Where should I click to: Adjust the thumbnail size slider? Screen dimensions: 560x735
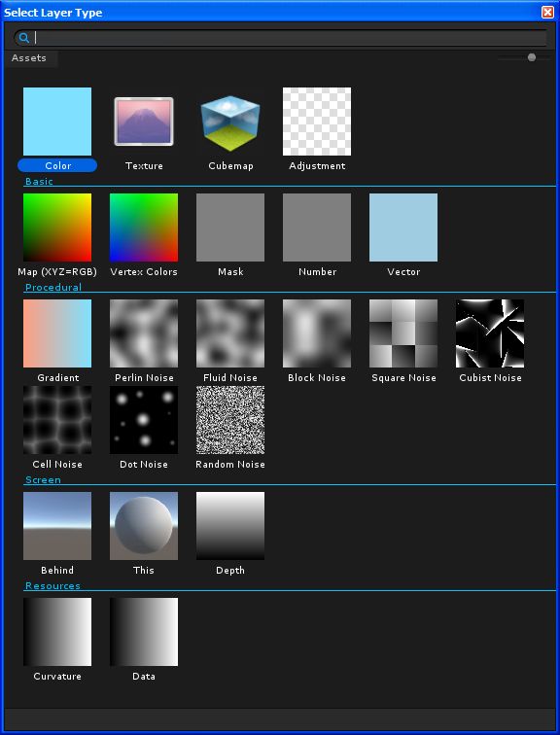[532, 57]
